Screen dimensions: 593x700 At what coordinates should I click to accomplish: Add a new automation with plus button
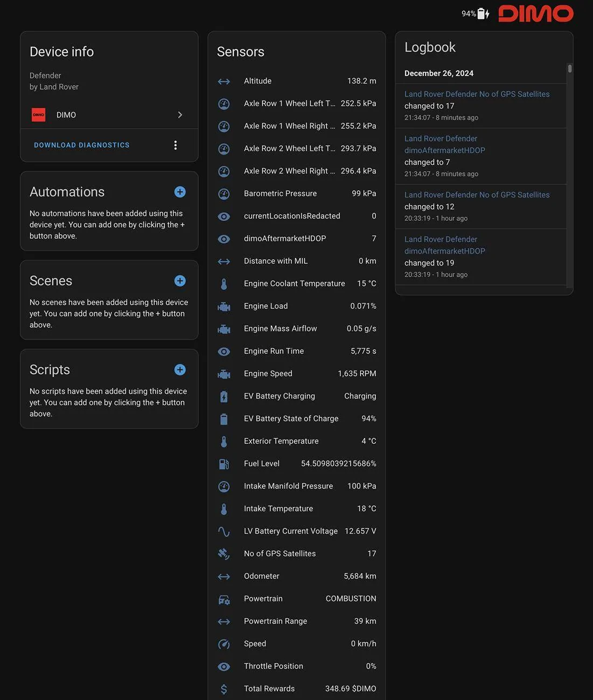[x=180, y=192]
